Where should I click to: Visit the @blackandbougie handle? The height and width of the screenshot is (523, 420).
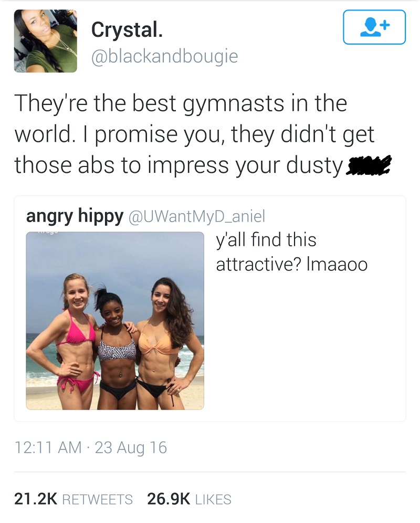pyautogui.click(x=164, y=56)
